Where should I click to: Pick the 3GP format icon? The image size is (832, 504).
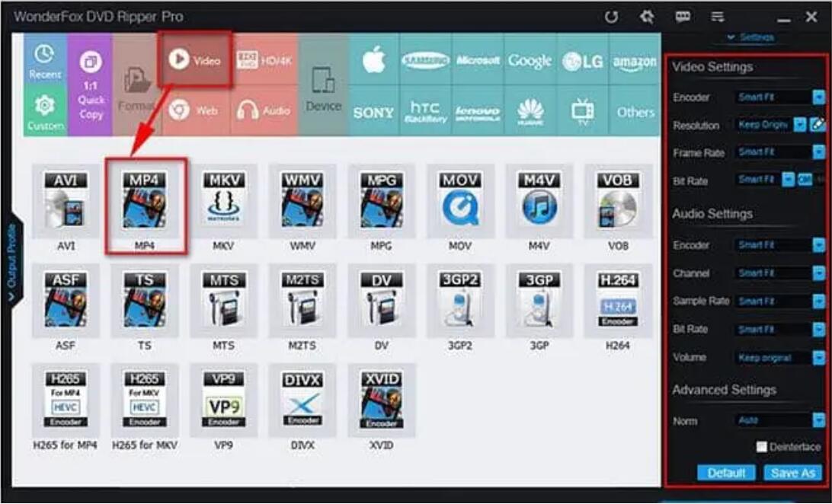(539, 301)
